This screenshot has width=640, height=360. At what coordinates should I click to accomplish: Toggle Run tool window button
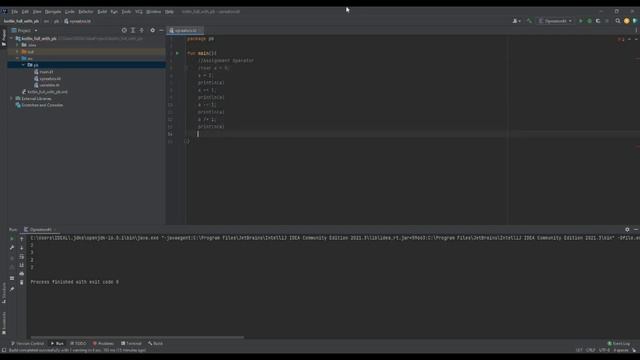tap(57, 344)
